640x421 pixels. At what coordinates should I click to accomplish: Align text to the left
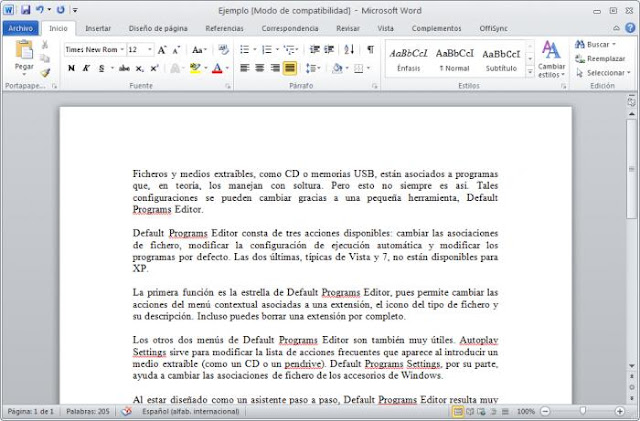244,68
